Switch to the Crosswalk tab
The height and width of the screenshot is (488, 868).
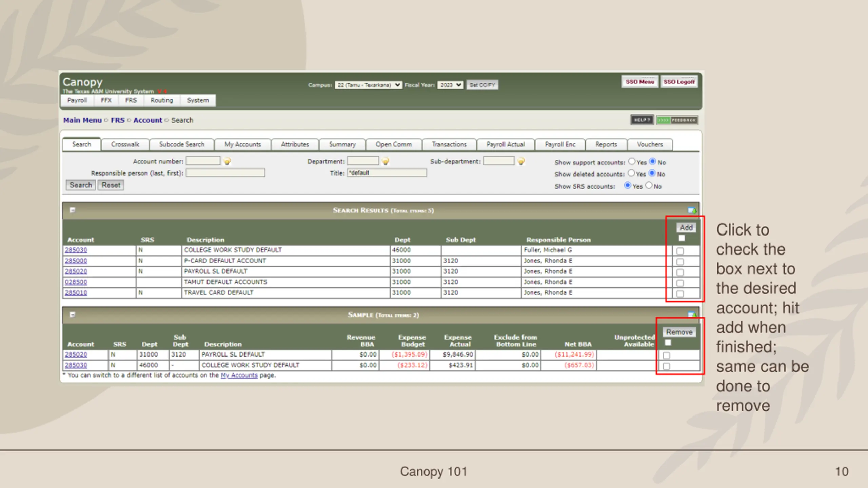(125, 144)
